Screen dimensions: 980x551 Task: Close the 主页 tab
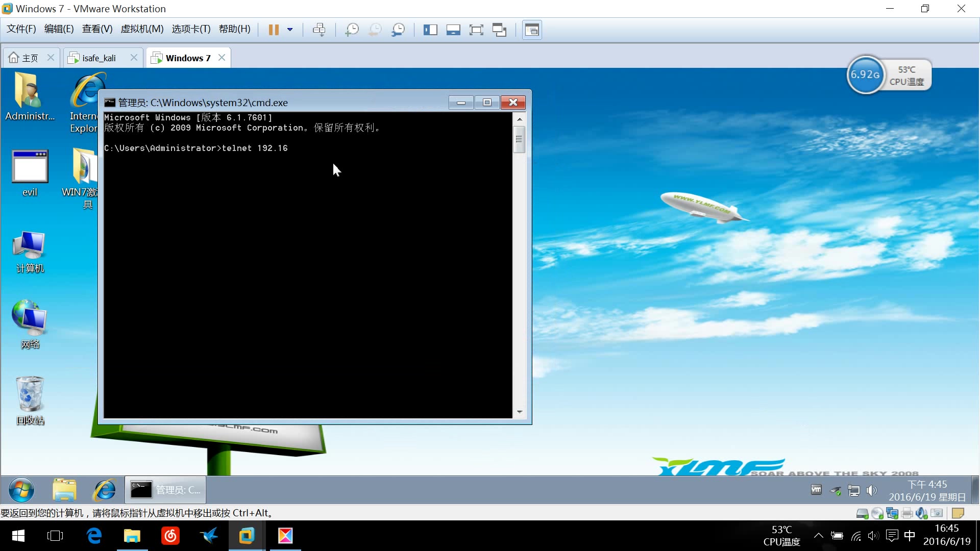51,58
